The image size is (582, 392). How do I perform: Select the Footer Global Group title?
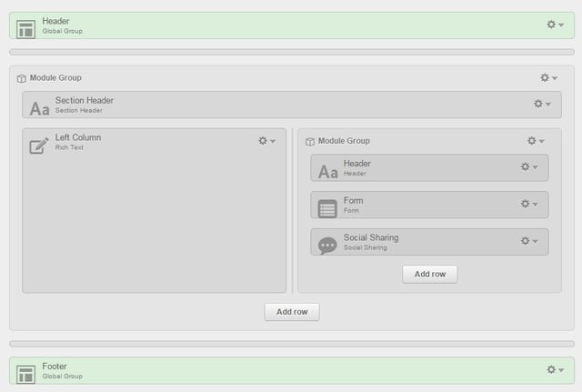tap(55, 367)
